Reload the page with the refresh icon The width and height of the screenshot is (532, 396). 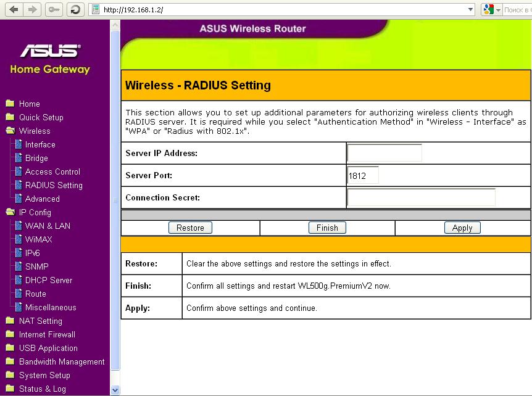coord(75,9)
